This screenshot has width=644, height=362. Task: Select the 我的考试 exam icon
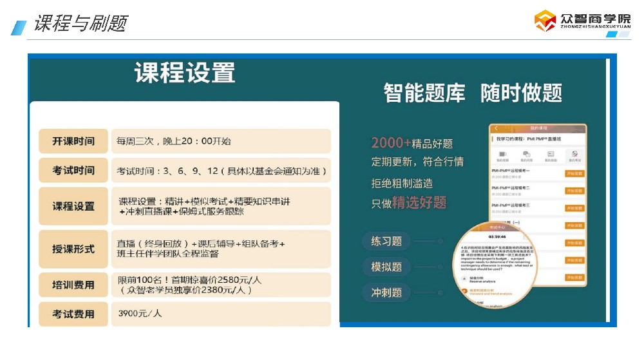(573, 155)
